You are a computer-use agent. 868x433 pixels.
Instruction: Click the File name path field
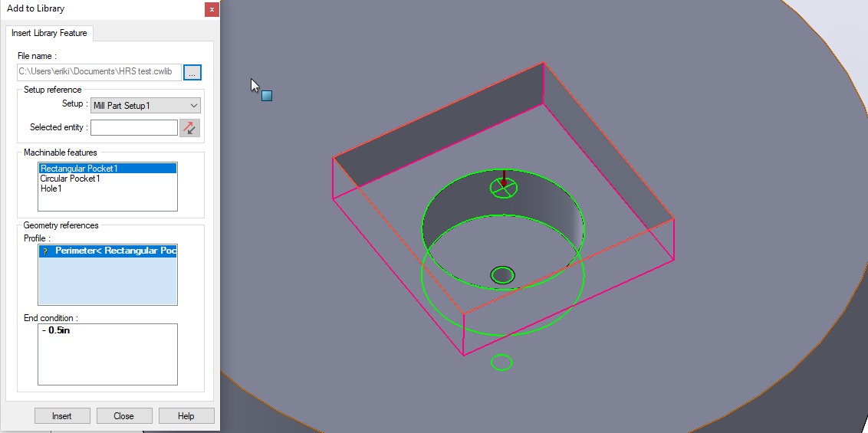click(x=99, y=72)
